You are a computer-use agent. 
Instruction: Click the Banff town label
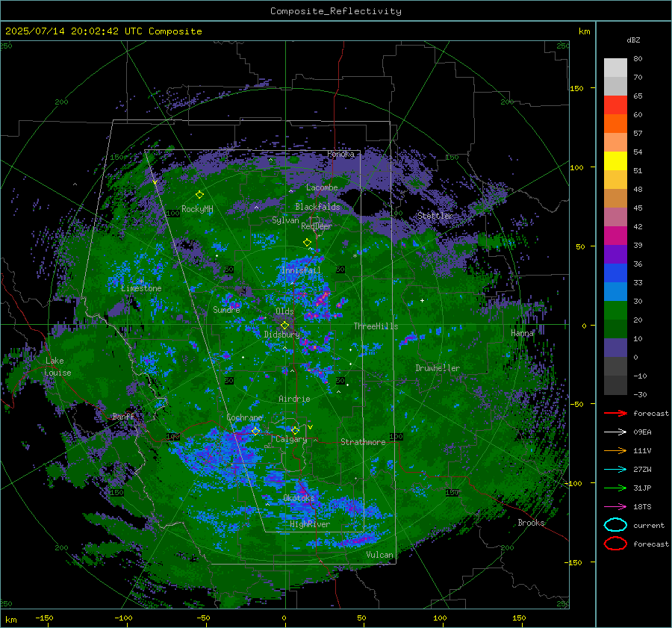click(123, 416)
